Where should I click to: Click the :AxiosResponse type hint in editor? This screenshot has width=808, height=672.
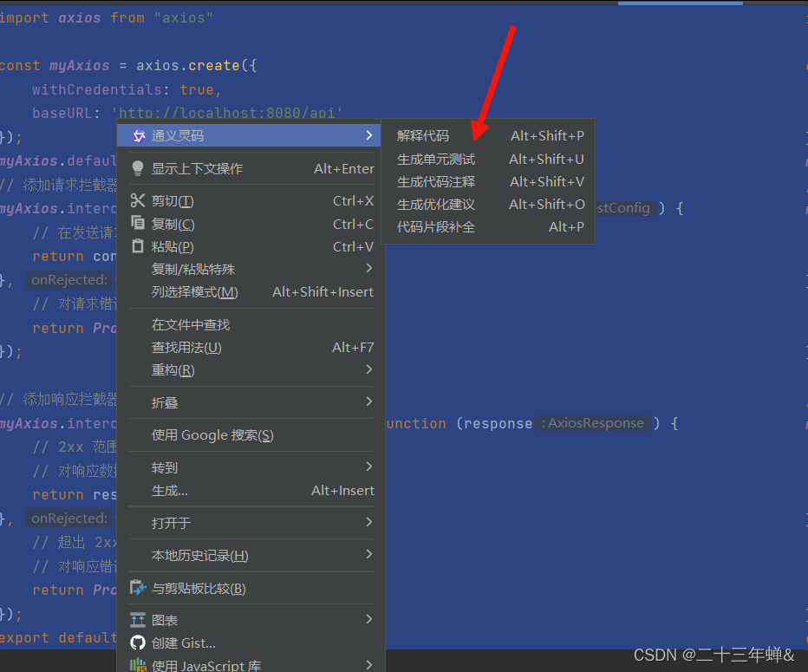pyautogui.click(x=593, y=423)
